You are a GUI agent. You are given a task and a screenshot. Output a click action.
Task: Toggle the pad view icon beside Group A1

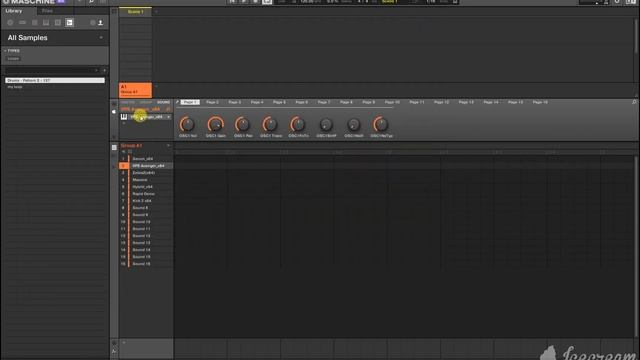tap(114, 147)
